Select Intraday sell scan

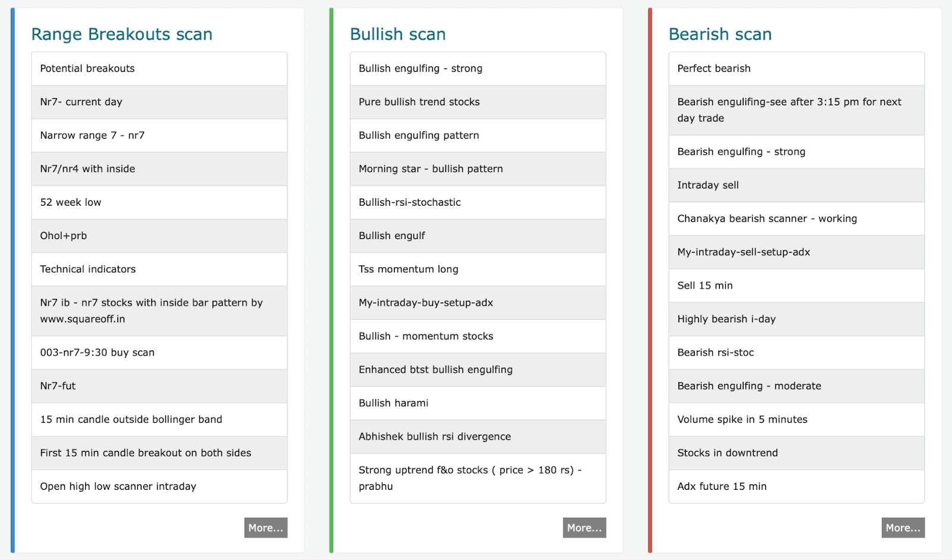[797, 185]
